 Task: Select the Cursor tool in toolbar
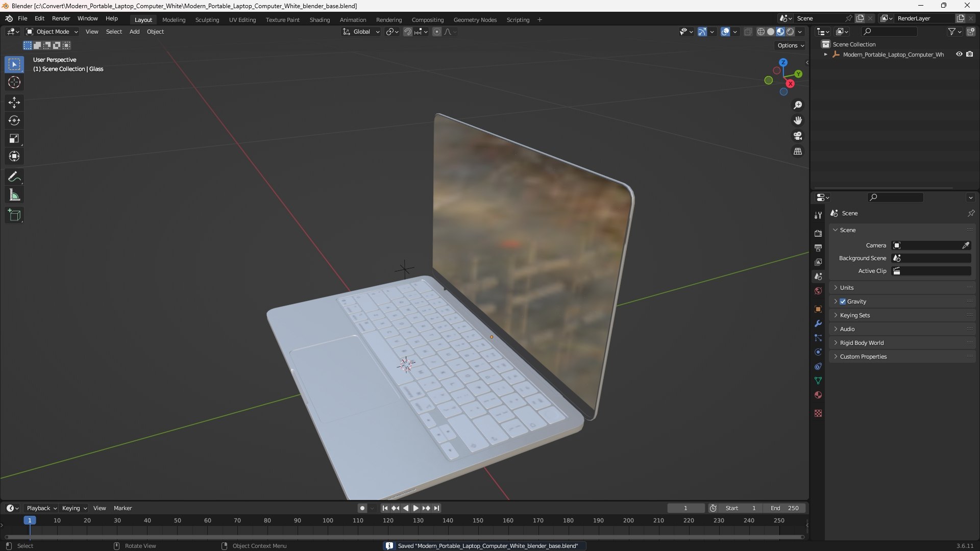(14, 83)
